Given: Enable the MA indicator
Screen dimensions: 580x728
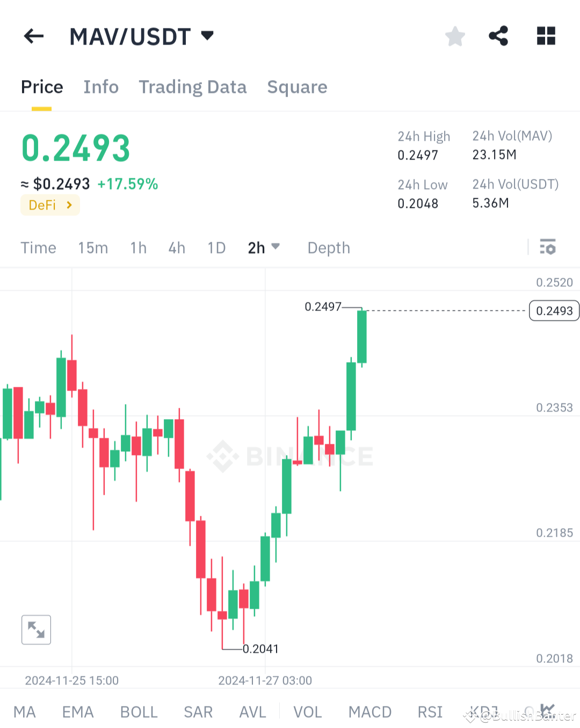Looking at the screenshot, I should pyautogui.click(x=25, y=711).
